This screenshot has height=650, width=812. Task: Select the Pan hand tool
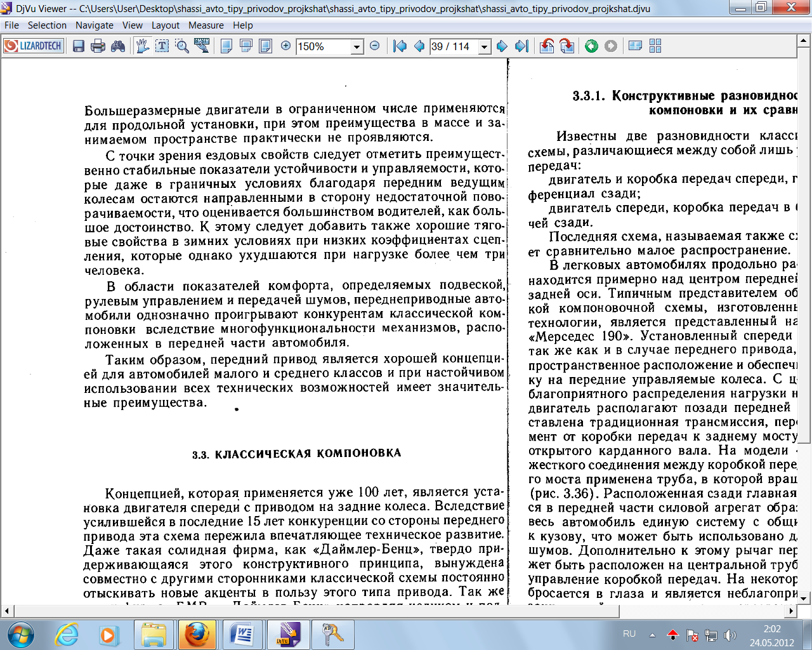tap(143, 46)
